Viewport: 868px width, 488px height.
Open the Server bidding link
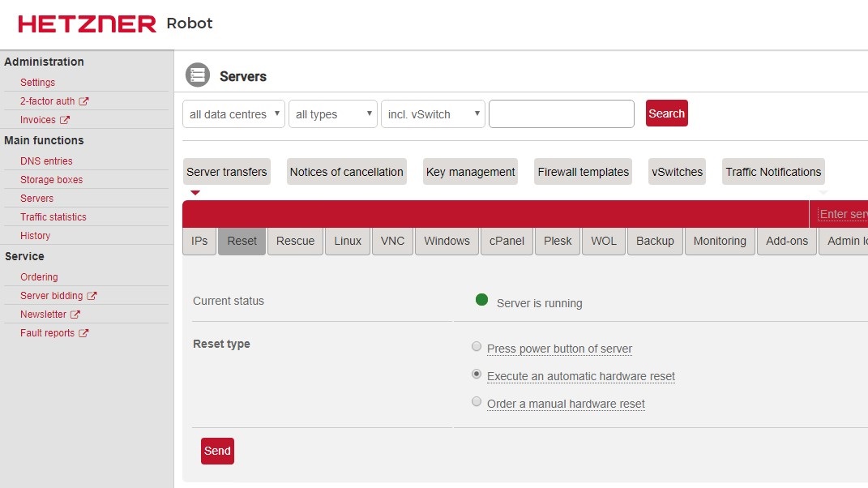(x=52, y=296)
